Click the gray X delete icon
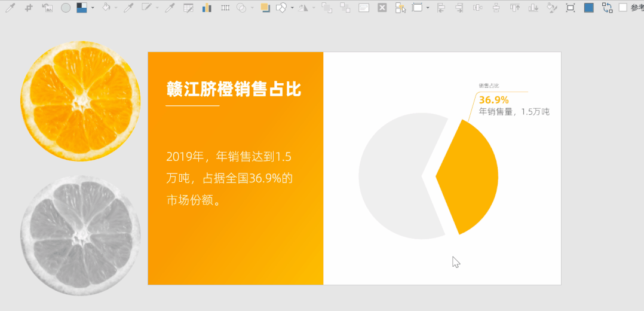The image size is (644, 311). [x=382, y=7]
